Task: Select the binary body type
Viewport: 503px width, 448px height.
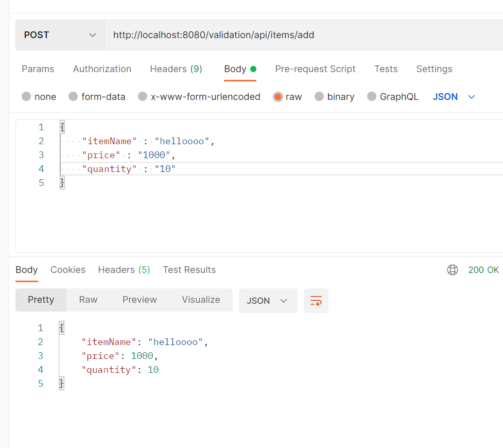Action: pos(335,97)
